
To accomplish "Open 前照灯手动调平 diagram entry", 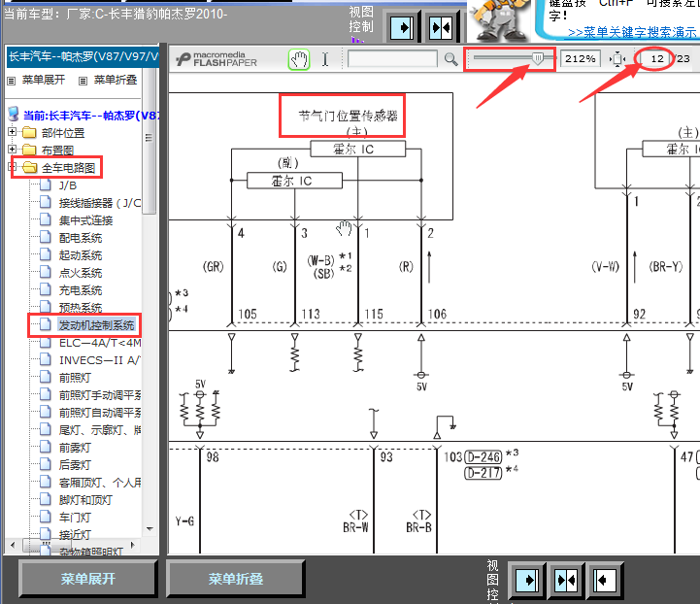I will (100, 395).
